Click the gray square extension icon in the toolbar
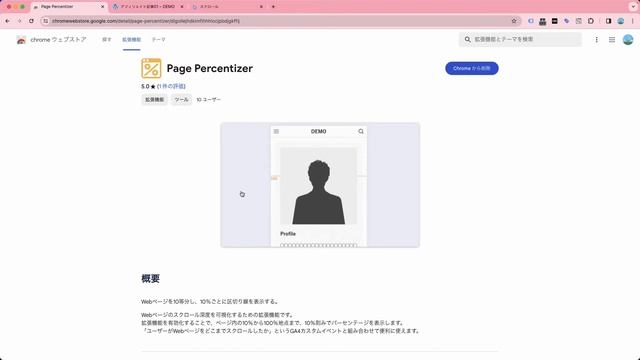Screen dimensions: 640x360 [579, 21]
